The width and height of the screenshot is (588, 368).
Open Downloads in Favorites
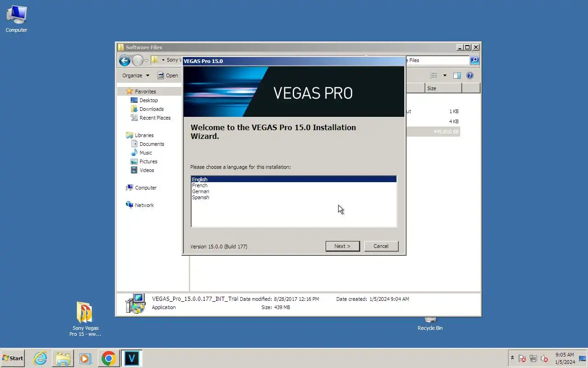[151, 109]
